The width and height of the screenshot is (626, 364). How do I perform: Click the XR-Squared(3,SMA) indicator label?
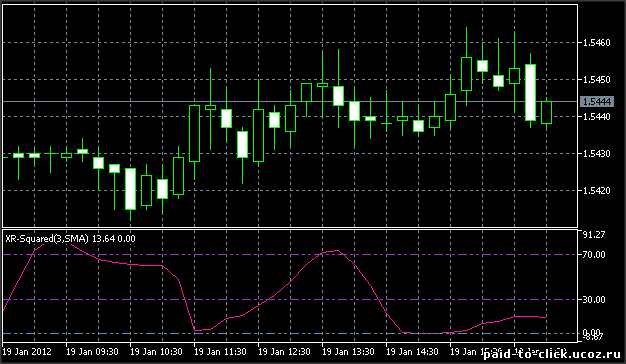(x=47, y=239)
